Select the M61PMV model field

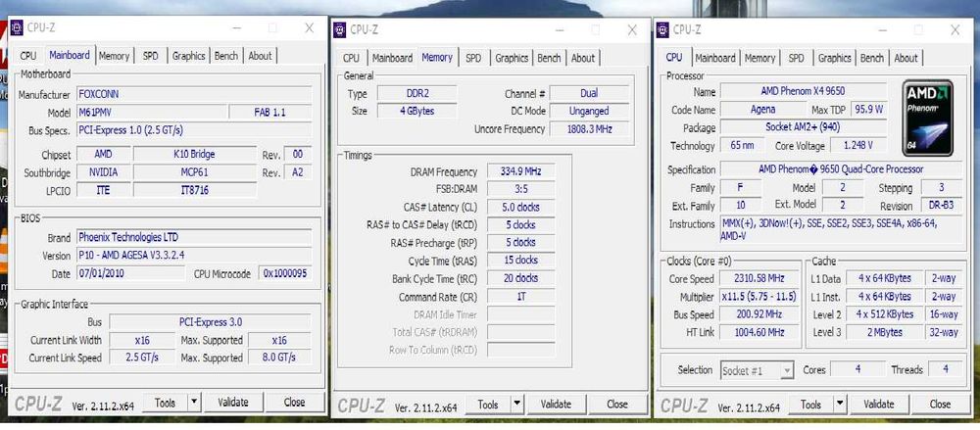point(152,113)
